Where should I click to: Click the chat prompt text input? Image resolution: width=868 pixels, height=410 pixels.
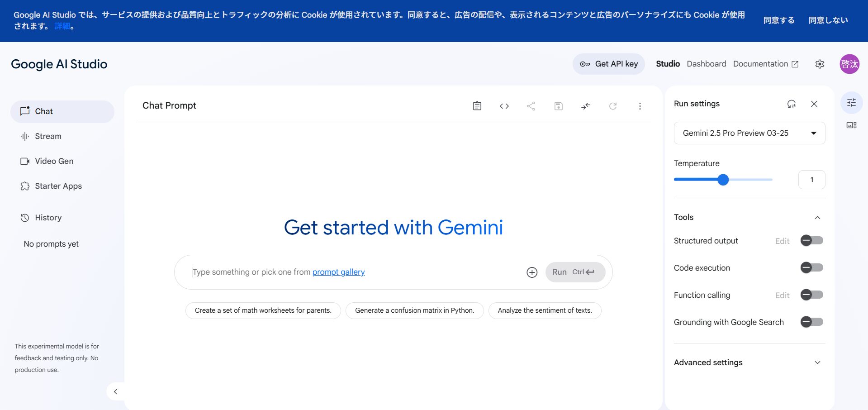(x=355, y=272)
